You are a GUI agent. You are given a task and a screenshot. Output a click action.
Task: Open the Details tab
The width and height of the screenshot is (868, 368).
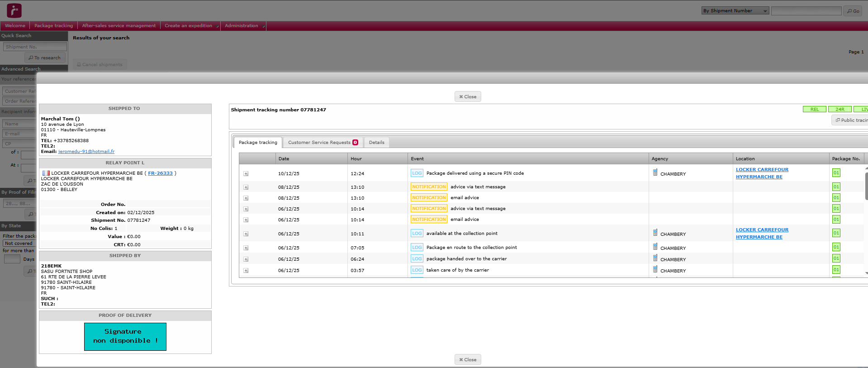tap(376, 143)
